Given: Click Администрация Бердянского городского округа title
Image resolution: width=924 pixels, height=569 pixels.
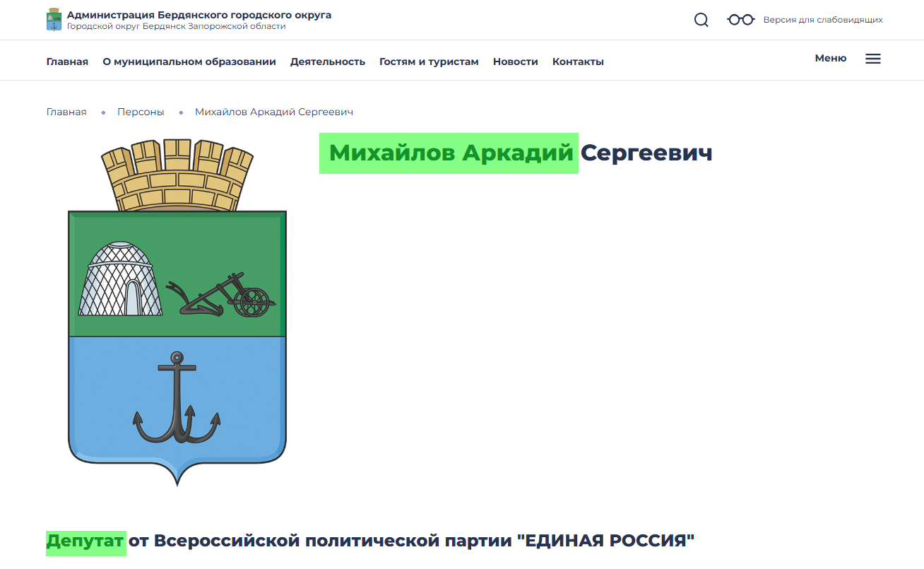Looking at the screenshot, I should [199, 13].
